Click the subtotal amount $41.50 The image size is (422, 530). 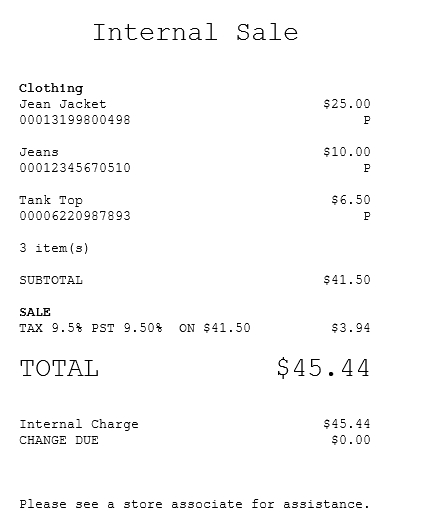tap(347, 280)
